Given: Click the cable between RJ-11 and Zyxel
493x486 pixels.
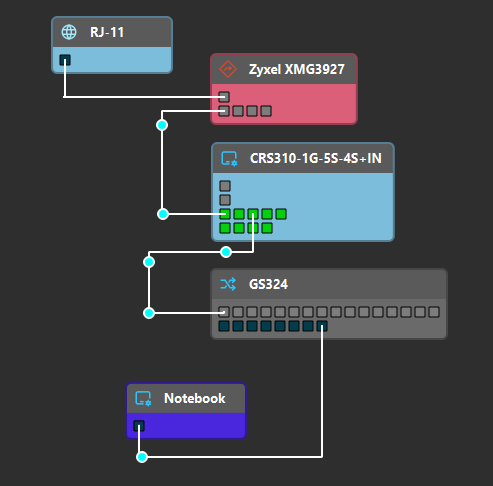Looking at the screenshot, I should [x=143, y=97].
